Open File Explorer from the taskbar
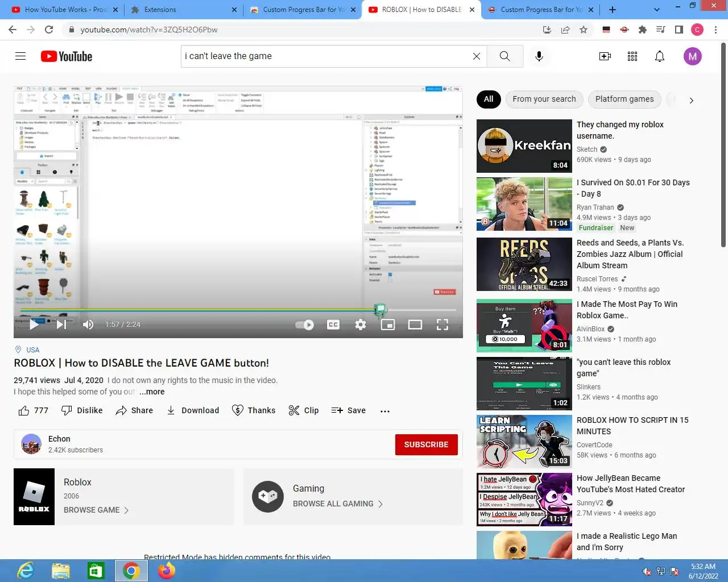Screen dimensions: 728x582 pyautogui.click(x=61, y=571)
